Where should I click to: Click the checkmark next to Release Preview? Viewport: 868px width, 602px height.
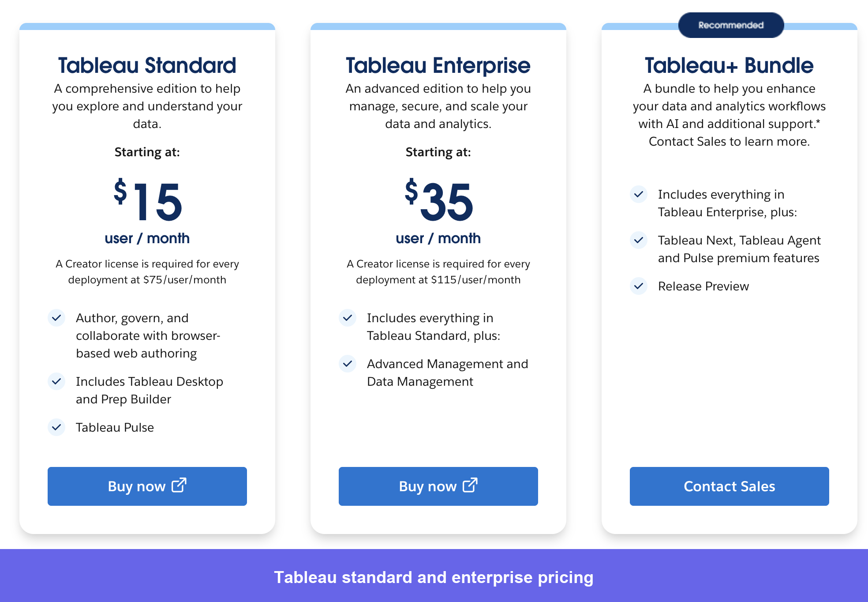[639, 286]
